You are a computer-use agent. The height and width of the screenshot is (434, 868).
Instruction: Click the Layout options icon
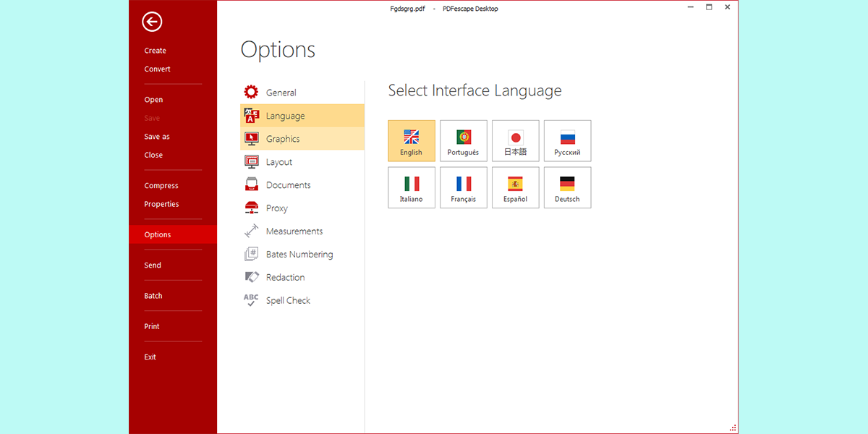251,162
